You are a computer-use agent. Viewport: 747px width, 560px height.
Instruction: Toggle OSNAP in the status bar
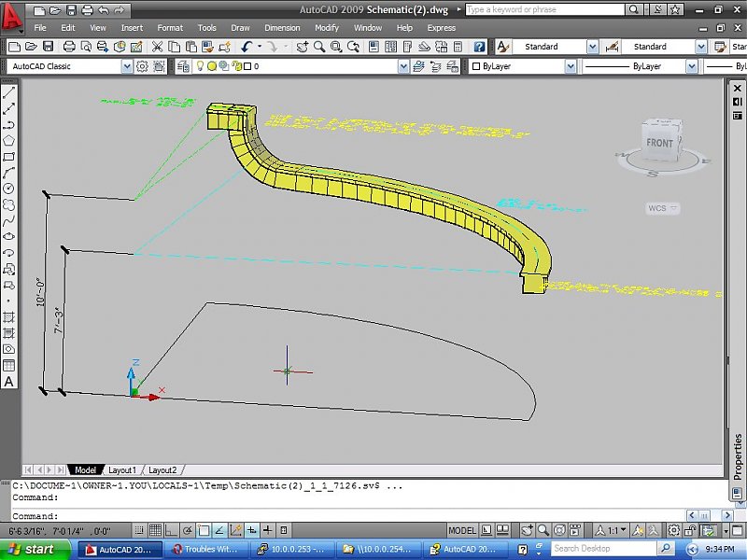(x=203, y=526)
